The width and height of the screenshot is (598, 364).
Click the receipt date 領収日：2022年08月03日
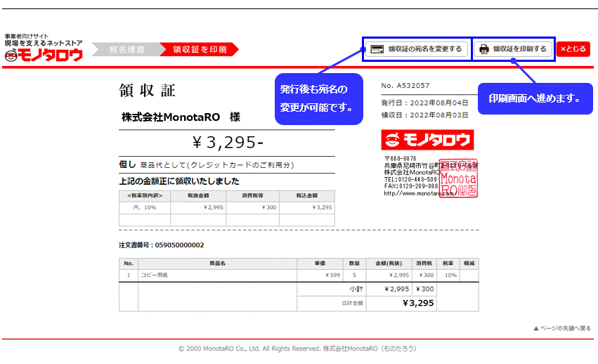click(x=424, y=115)
